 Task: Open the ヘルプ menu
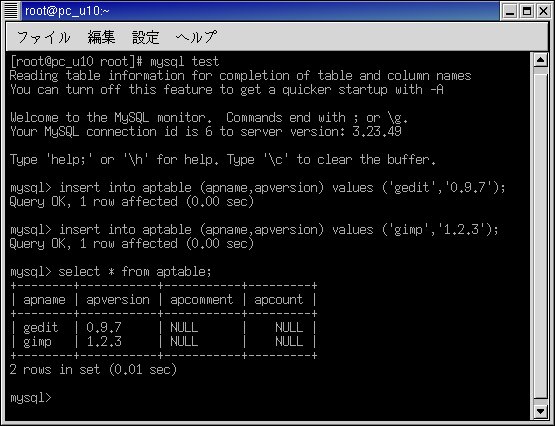click(196, 37)
